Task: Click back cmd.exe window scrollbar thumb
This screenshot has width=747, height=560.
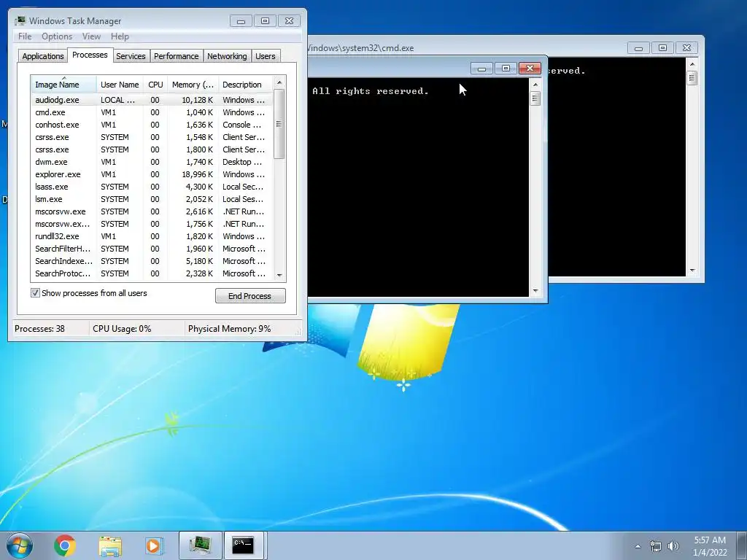Action: click(692, 77)
